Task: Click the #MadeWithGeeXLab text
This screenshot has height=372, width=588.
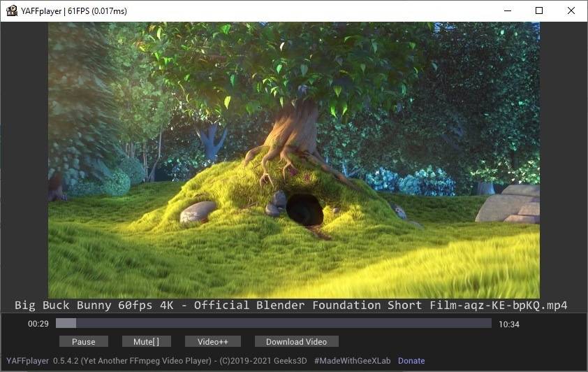Action: pyautogui.click(x=352, y=361)
